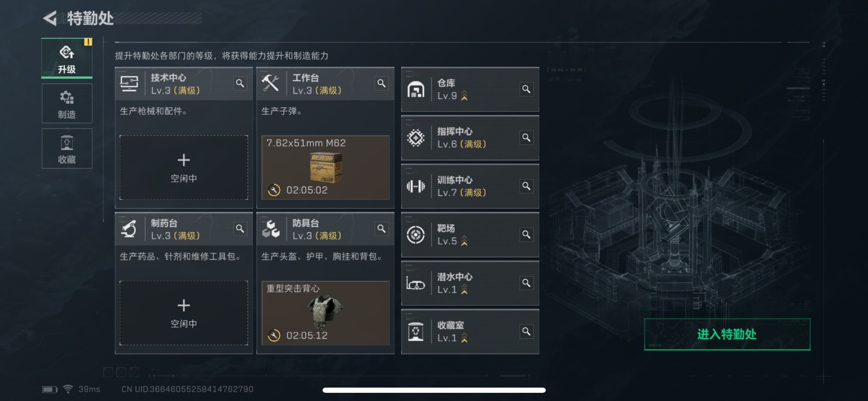
Task: Select the 潜水中心 goggles icon
Action: point(416,284)
